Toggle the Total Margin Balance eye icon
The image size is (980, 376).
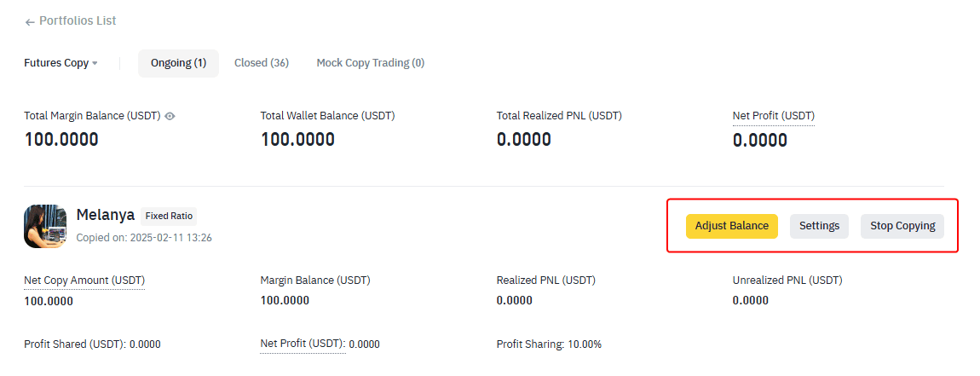tap(170, 116)
